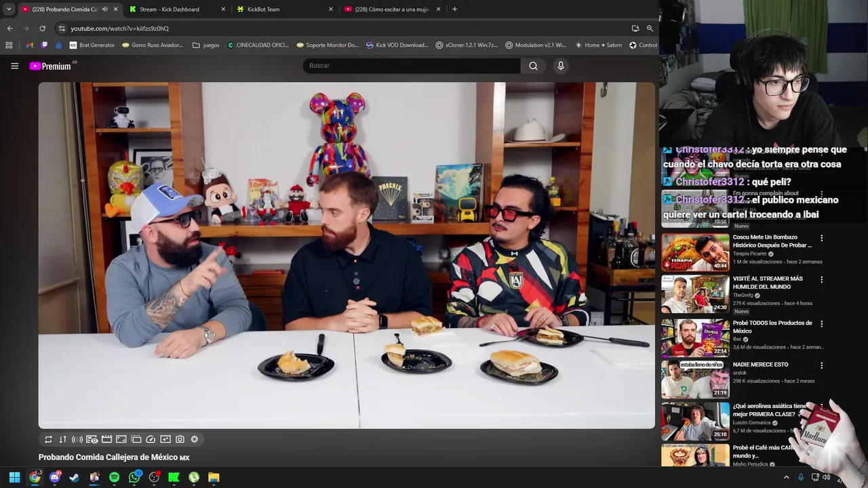Open the Modulation v2.1 bookmark
This screenshot has width=868, height=488.
(536, 45)
